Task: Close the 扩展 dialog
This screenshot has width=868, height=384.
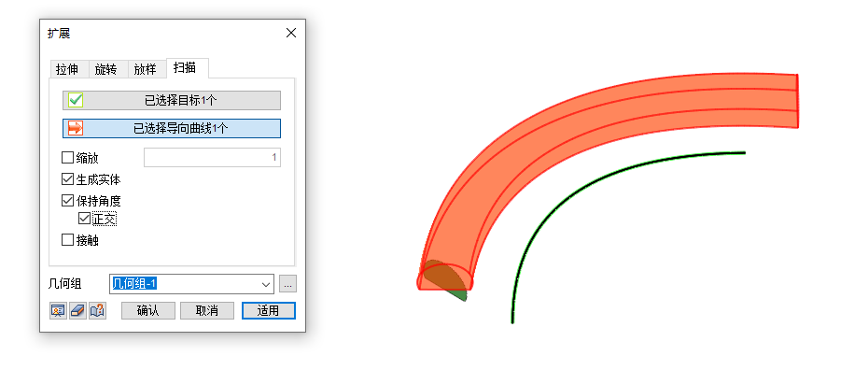Action: (x=290, y=34)
